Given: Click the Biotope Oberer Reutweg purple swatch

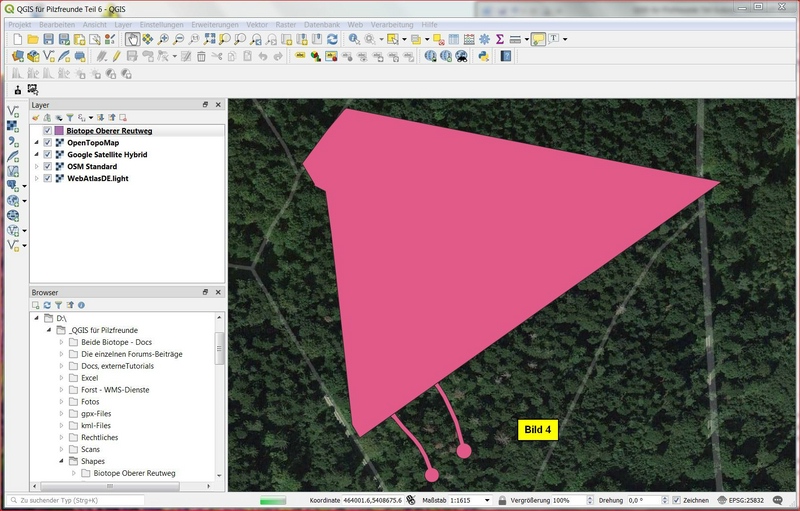Looking at the screenshot, I should click(x=59, y=131).
